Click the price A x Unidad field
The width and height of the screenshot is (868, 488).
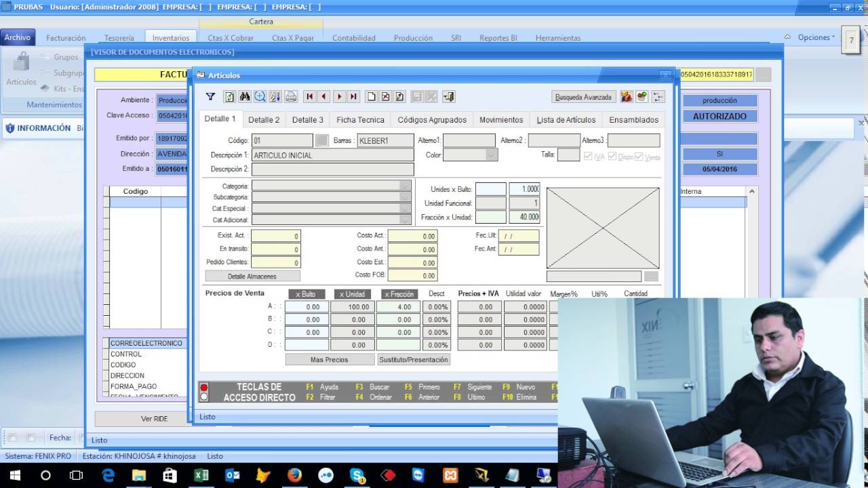tap(351, 307)
